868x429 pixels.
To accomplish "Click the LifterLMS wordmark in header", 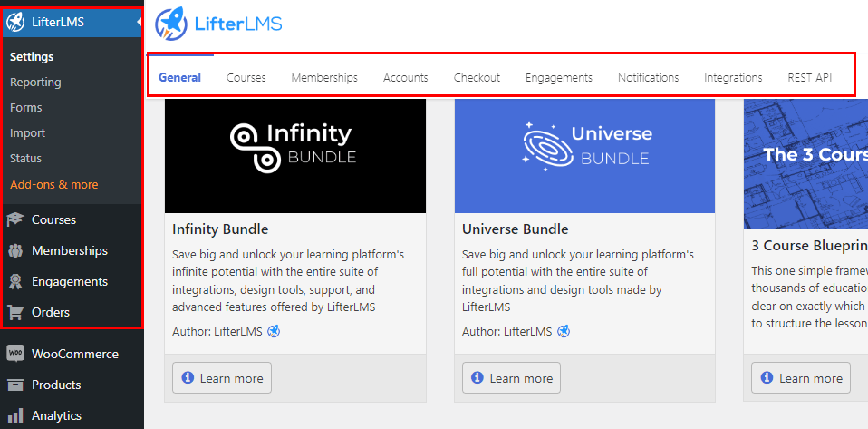I will (x=238, y=24).
